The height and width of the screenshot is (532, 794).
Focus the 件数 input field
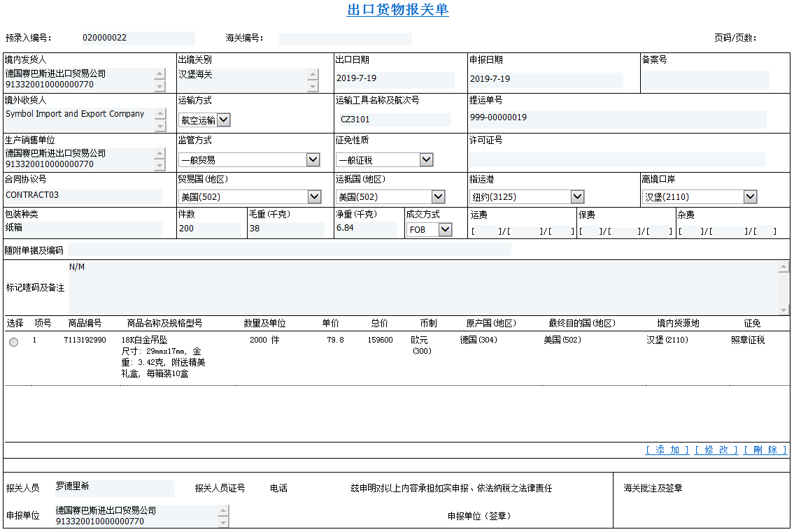tap(209, 229)
